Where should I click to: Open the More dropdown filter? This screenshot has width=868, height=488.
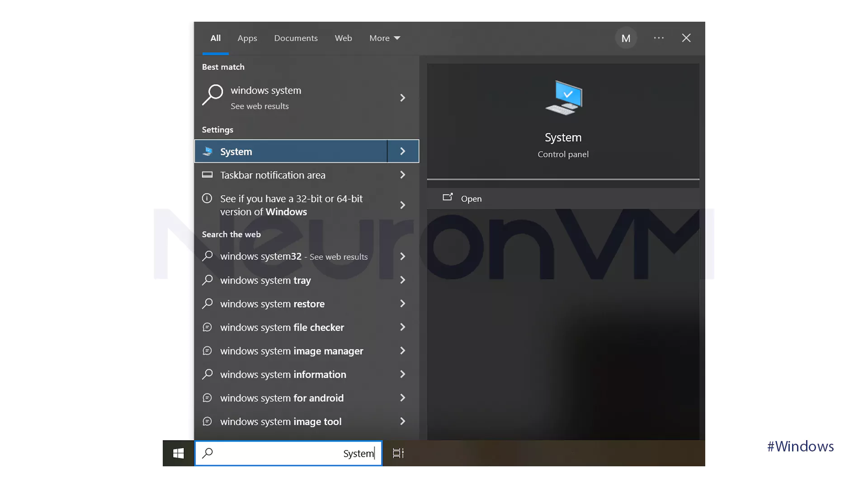click(x=385, y=38)
